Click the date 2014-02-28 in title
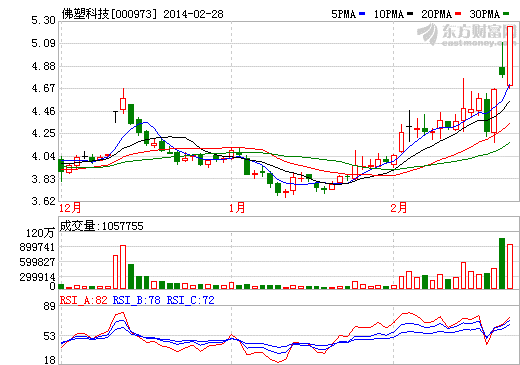 [x=193, y=14]
